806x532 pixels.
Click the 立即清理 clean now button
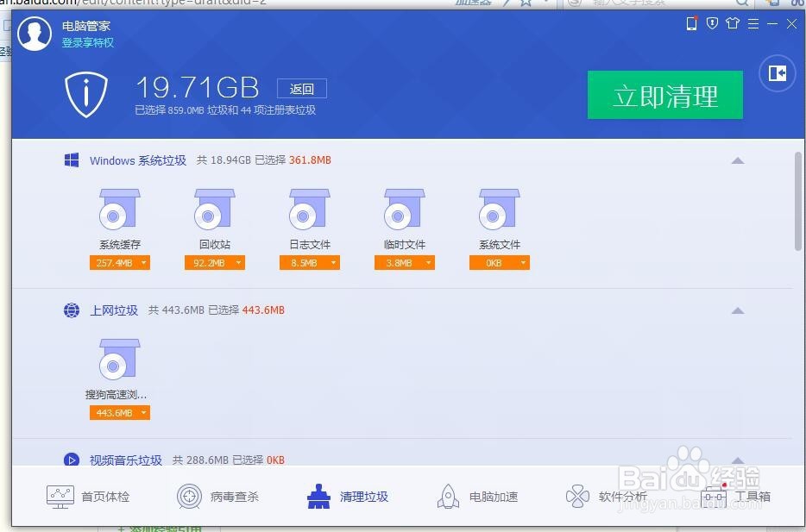[x=665, y=95]
